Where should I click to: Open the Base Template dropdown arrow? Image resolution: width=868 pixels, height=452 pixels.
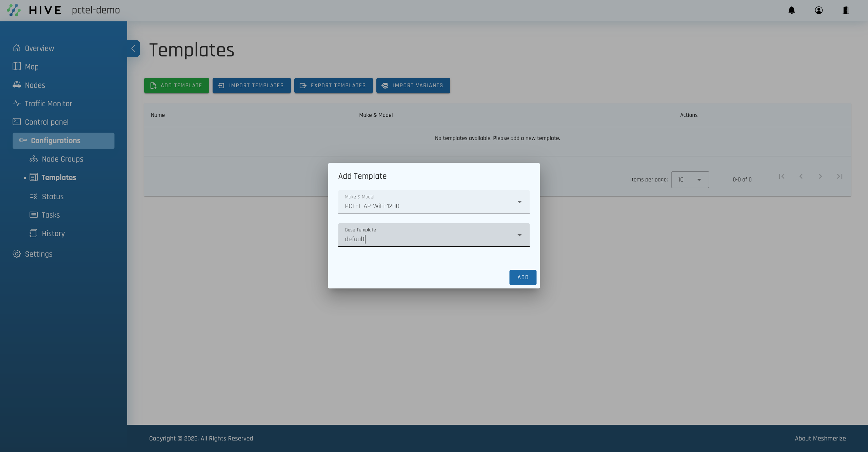[x=519, y=235]
